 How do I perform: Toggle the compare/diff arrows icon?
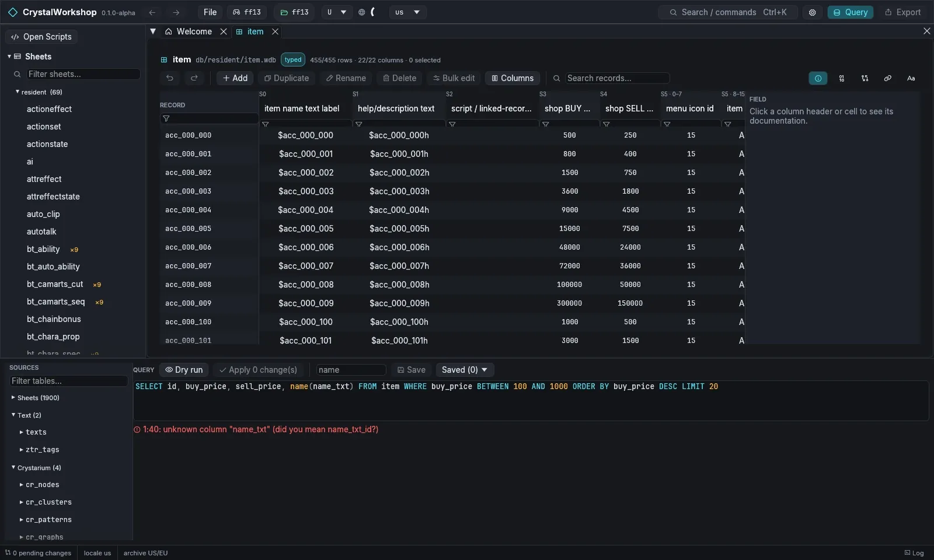[x=865, y=78]
